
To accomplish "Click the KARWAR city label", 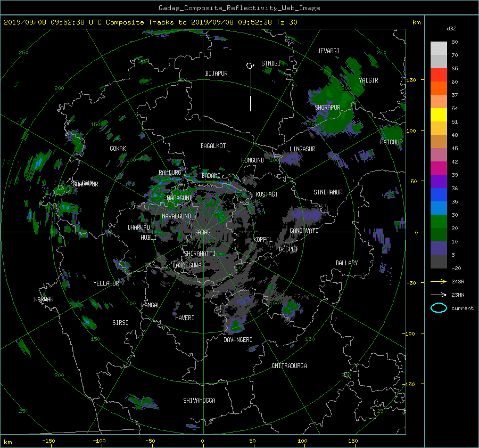I will (44, 299).
